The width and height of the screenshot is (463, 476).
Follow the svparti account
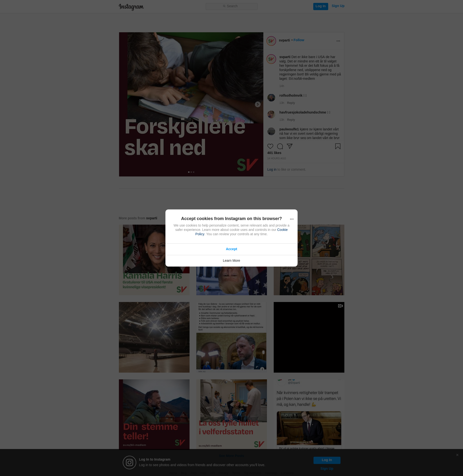click(299, 40)
